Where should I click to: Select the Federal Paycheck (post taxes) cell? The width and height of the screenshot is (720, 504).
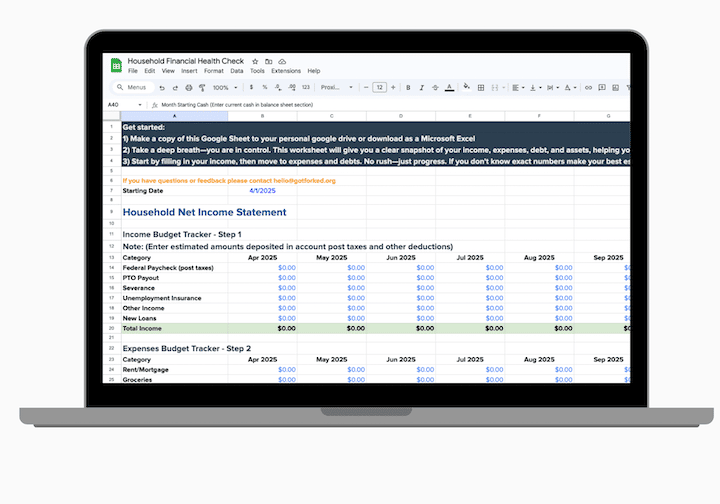(x=174, y=268)
